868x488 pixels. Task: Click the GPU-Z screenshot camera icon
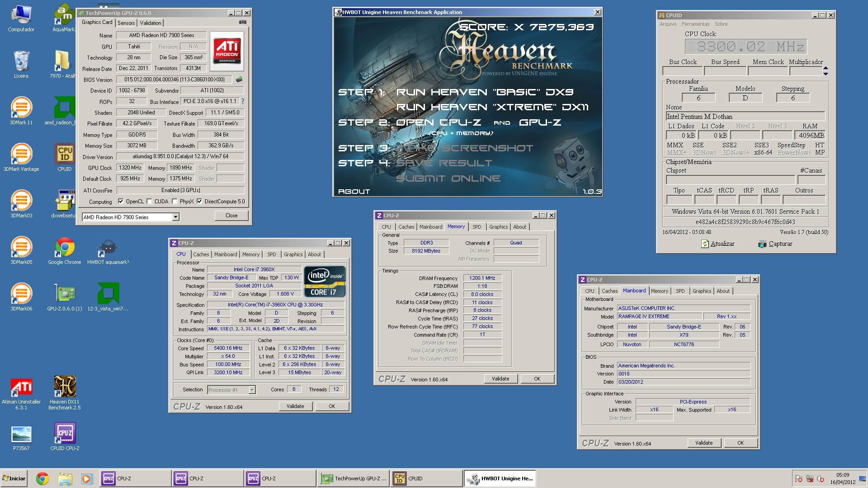[243, 22]
